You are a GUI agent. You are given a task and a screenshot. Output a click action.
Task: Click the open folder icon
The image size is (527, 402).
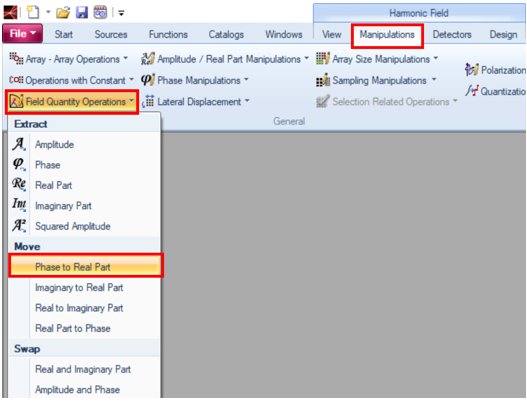(x=63, y=13)
